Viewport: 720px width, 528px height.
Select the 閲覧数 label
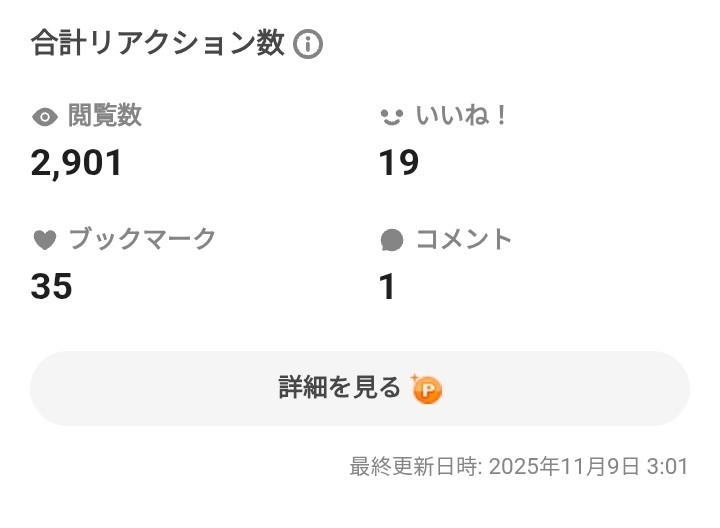coord(105,116)
